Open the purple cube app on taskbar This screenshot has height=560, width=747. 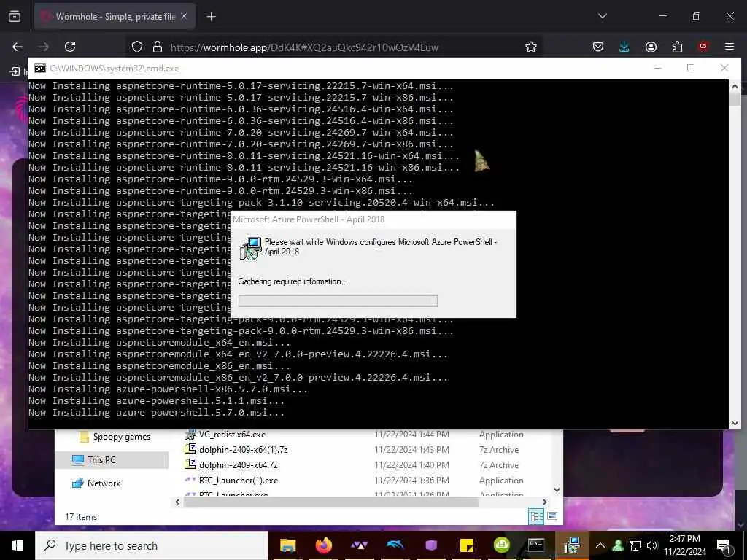coord(431,545)
